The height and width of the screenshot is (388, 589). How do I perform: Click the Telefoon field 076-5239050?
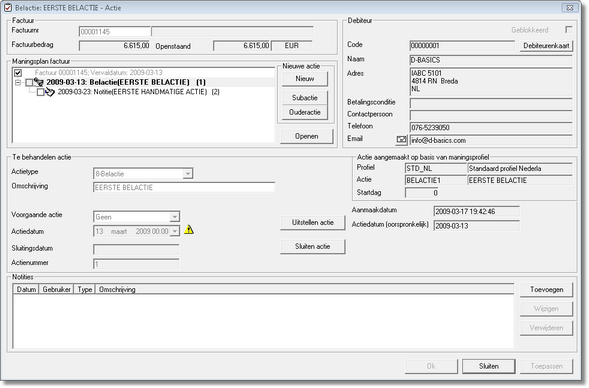pos(491,127)
